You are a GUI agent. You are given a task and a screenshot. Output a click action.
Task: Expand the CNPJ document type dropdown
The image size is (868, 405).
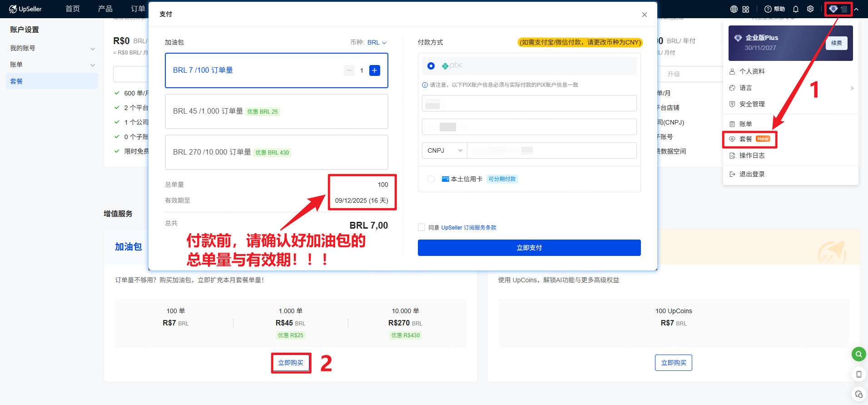444,150
